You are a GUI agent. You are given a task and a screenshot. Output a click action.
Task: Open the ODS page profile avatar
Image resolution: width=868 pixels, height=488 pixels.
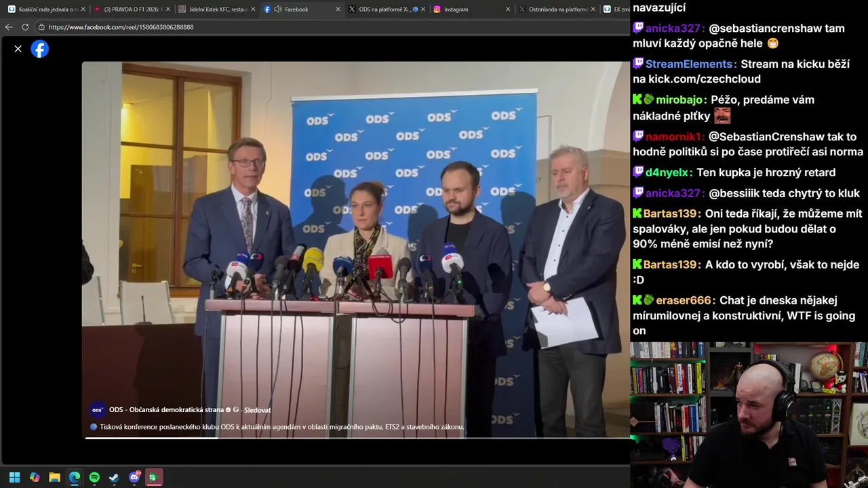coord(98,410)
